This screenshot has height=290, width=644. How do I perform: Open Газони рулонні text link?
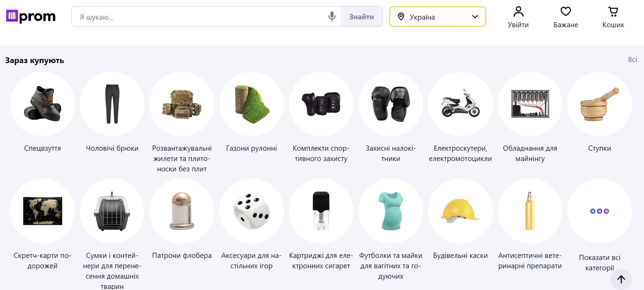pyautogui.click(x=251, y=148)
